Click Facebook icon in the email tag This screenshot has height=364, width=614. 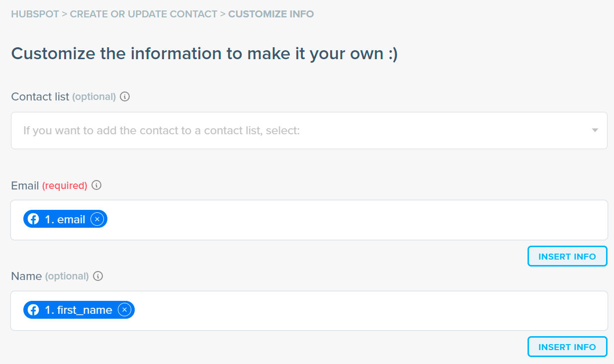[33, 219]
